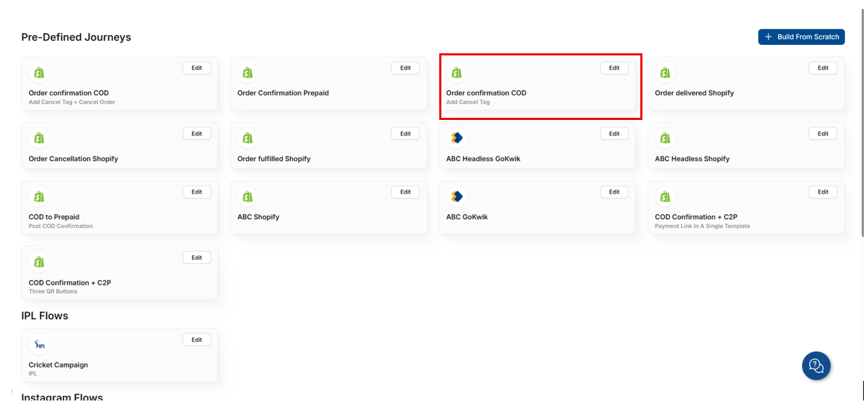Select the Order fulfilled Shopify title
This screenshot has height=418, width=868.
274,159
